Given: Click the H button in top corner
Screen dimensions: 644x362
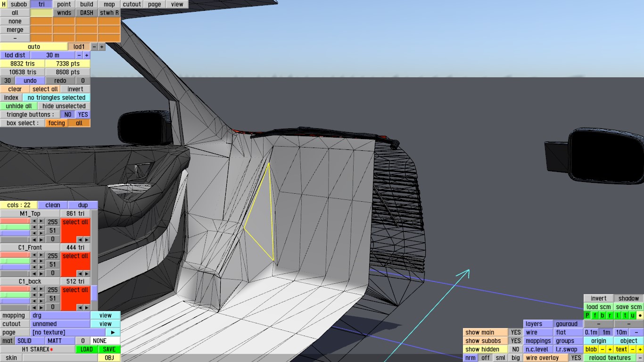Looking at the screenshot, I should click(x=4, y=4).
